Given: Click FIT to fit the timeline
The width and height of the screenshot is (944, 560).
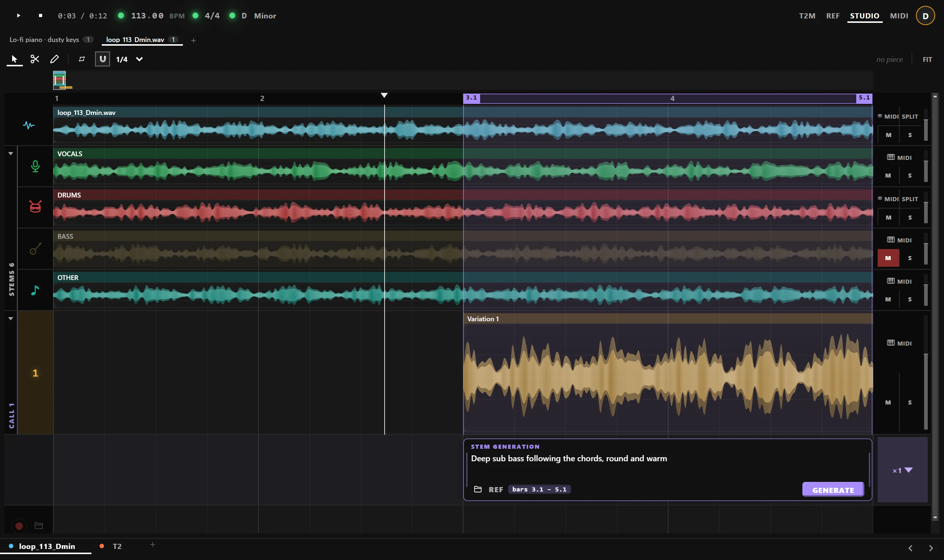Looking at the screenshot, I should pyautogui.click(x=927, y=60).
